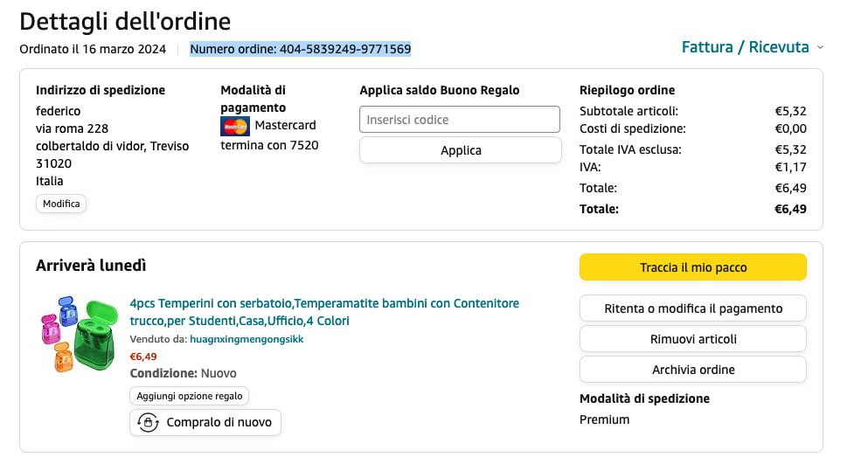Click the bold Totale amount €6,49
This screenshot has height=464, width=868.
790,209
